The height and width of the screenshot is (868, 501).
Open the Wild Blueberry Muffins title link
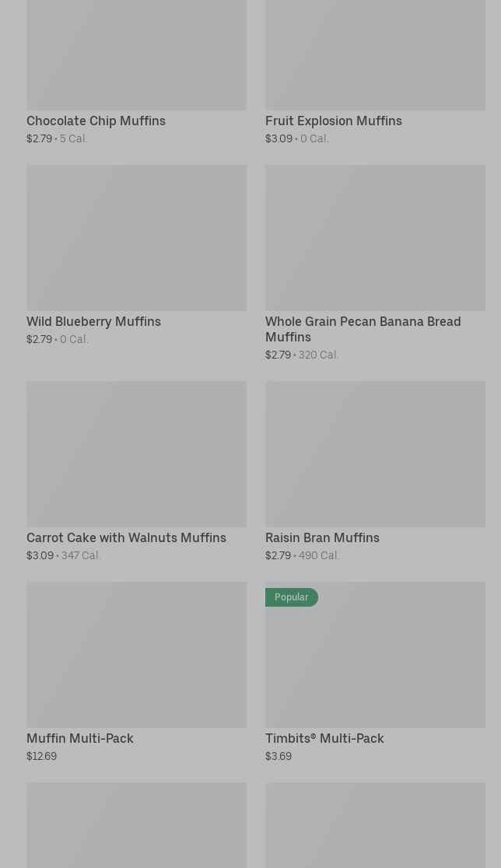[93, 322]
